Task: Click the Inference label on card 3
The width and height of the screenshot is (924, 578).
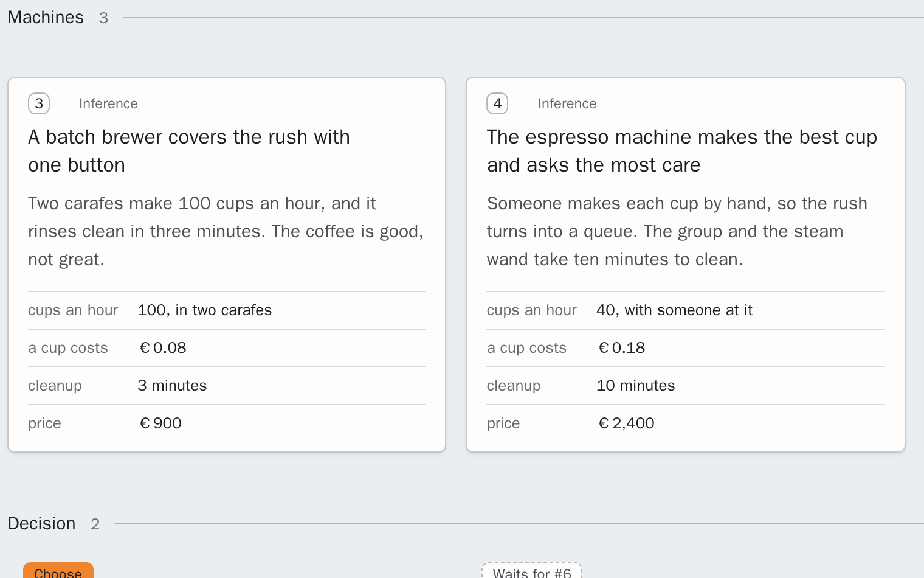Action: 108,103
